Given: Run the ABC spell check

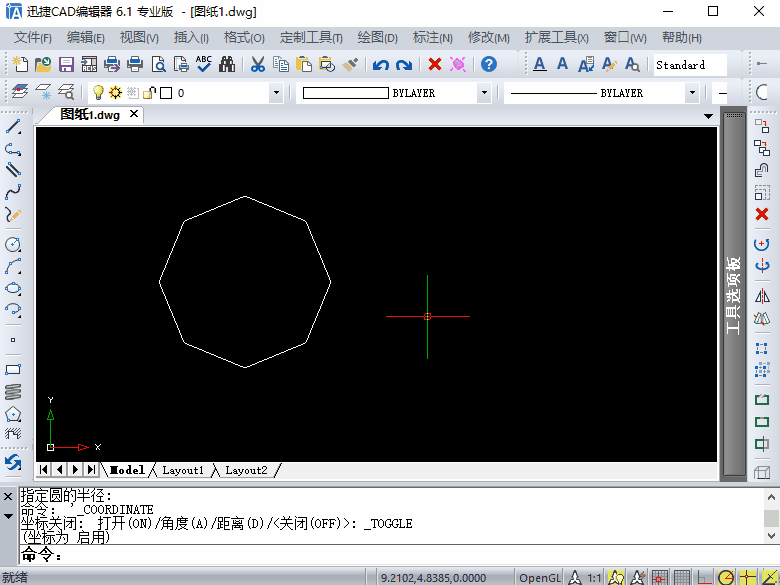Looking at the screenshot, I should click(x=204, y=64).
